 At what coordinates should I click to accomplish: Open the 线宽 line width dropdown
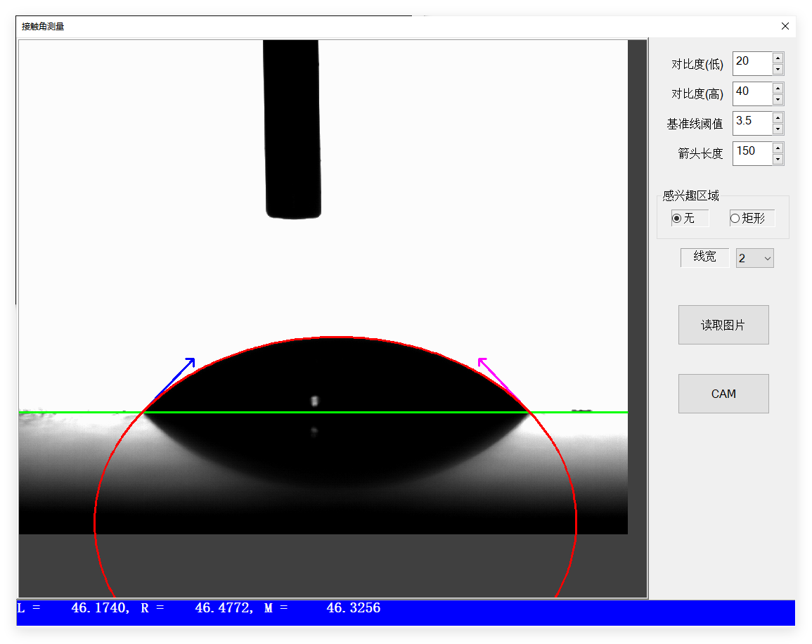point(754,259)
